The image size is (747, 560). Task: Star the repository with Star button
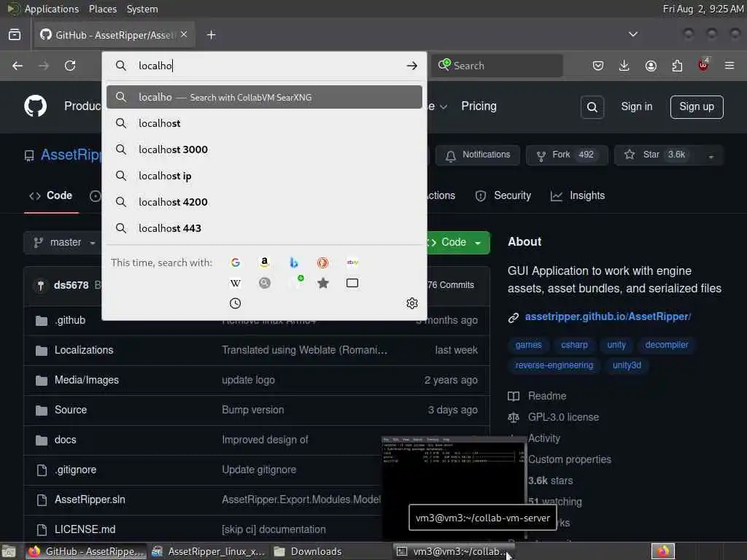tap(657, 155)
